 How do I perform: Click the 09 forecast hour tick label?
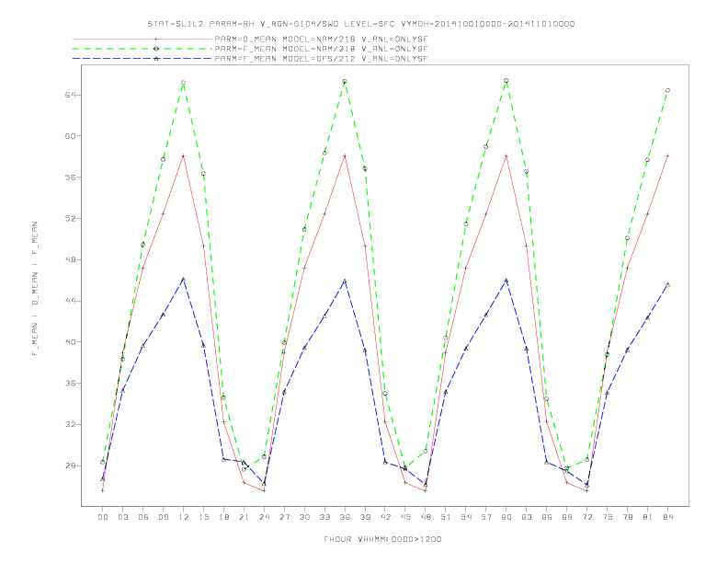(163, 517)
